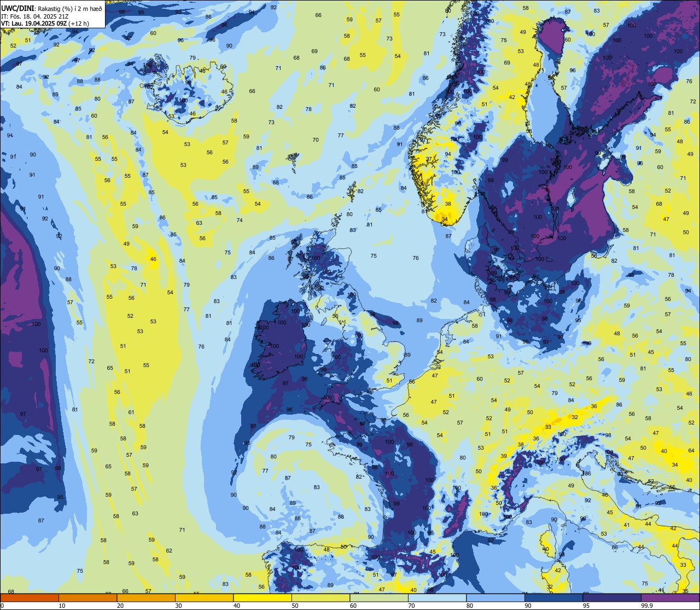Click the 'UWC/DINI' title text
Screen dimensions: 700x610
[x=17, y=8]
